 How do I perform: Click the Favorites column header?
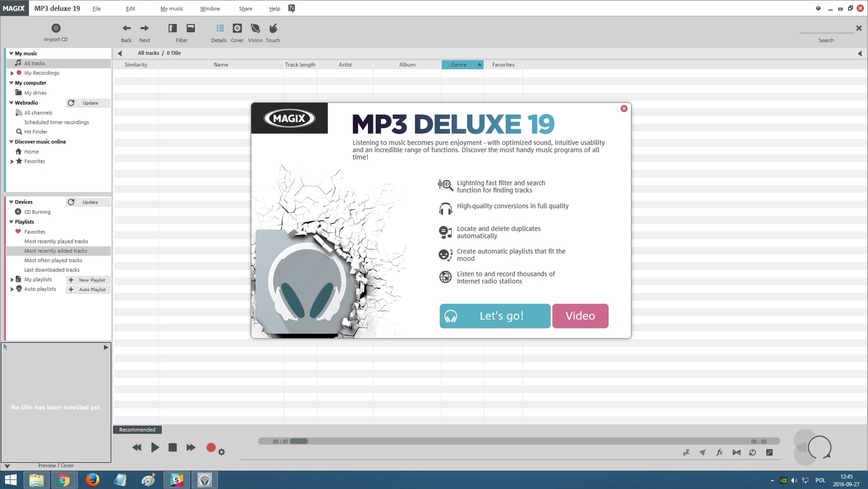point(503,65)
